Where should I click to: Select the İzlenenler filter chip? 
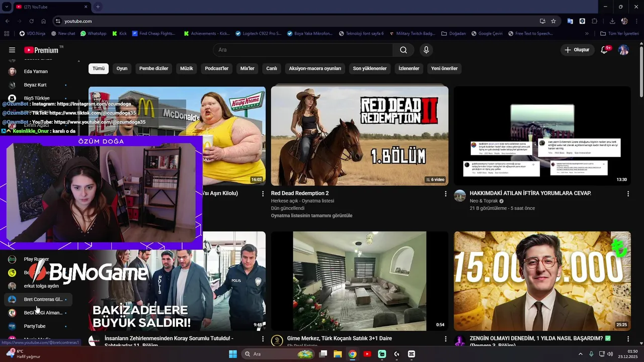coord(409,68)
